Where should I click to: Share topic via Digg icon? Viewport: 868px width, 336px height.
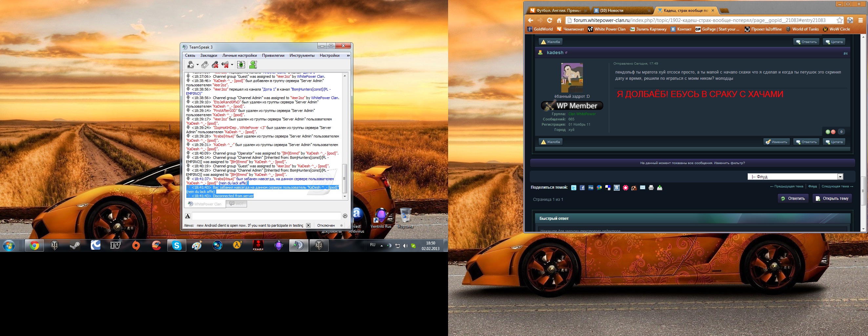[591, 188]
